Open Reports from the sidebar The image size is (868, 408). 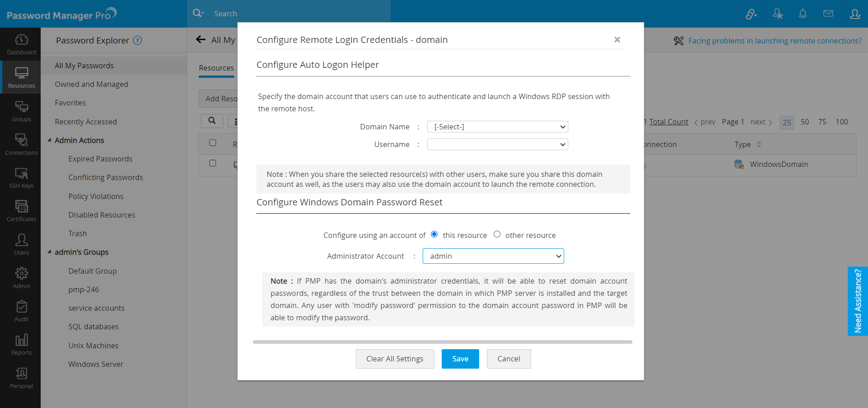[21, 345]
